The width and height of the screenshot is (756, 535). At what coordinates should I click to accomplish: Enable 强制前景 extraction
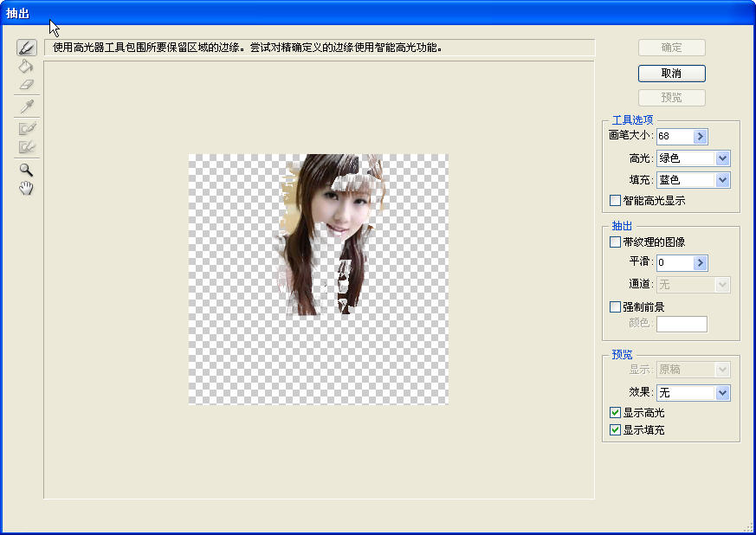(615, 306)
